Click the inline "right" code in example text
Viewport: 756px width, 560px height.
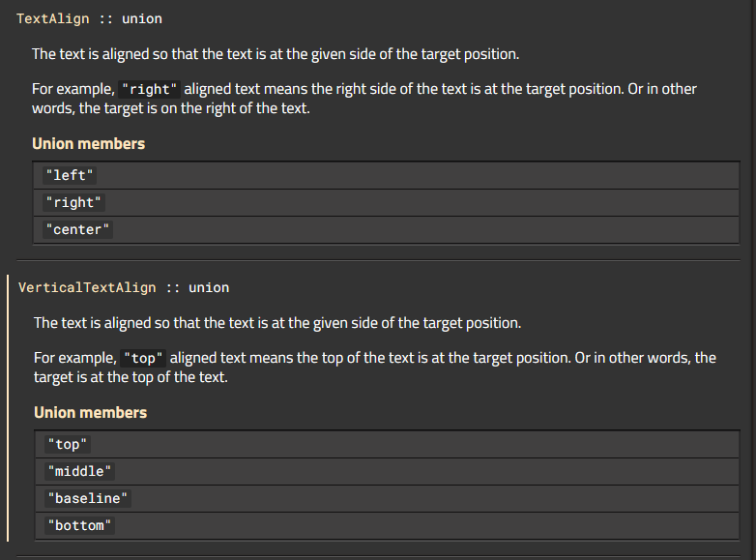tap(150, 89)
